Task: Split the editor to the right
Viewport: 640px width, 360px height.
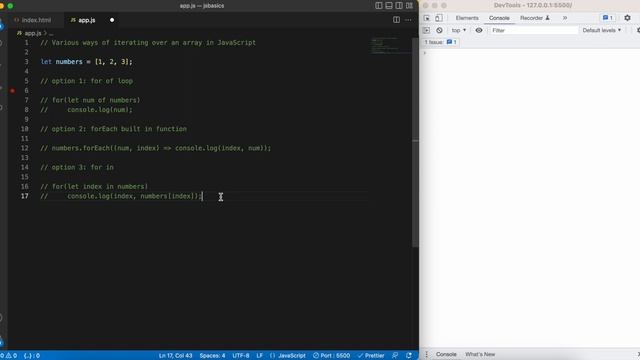Action: pos(396,20)
